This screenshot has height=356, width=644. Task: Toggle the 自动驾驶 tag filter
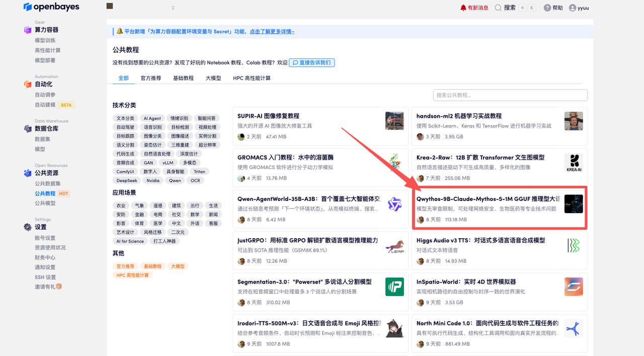click(x=125, y=127)
